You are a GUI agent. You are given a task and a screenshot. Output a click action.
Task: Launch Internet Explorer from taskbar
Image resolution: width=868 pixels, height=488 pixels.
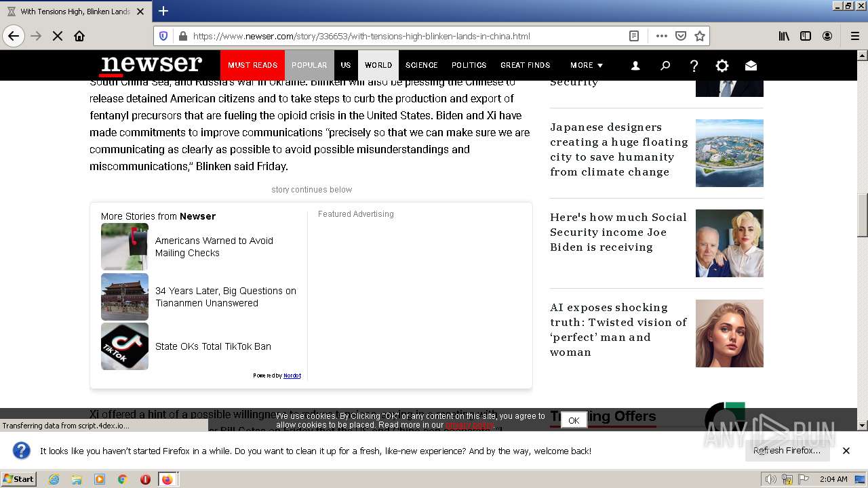[x=54, y=479]
